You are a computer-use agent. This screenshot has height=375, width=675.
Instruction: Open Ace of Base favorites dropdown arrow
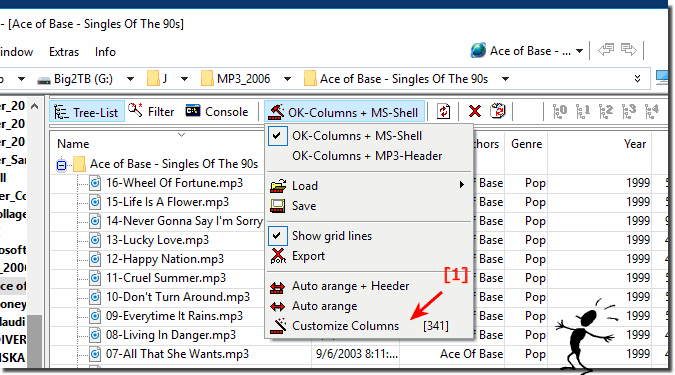579,51
